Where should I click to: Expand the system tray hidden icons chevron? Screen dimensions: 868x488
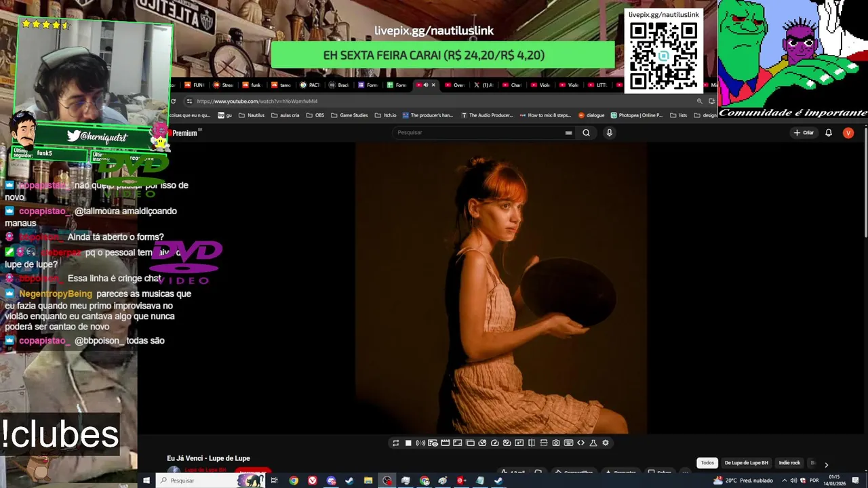785,481
